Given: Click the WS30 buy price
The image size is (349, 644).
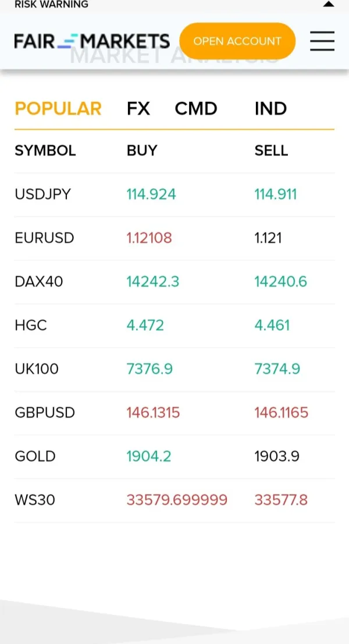Looking at the screenshot, I should pyautogui.click(x=177, y=500).
